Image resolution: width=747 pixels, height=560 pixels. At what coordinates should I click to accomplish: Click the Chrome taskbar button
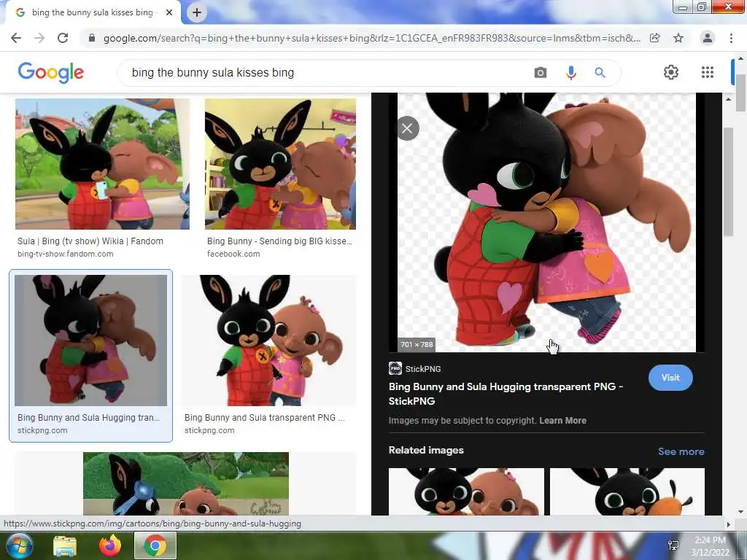155,545
